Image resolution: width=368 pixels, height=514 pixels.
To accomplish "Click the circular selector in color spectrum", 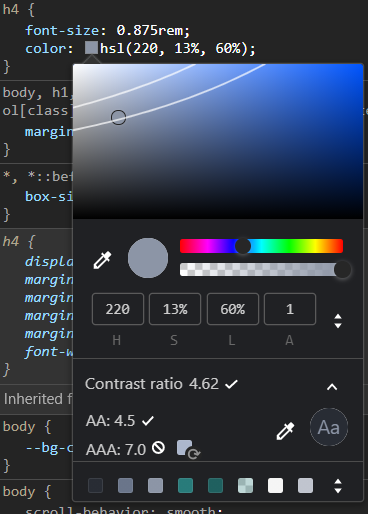I will (x=118, y=118).
